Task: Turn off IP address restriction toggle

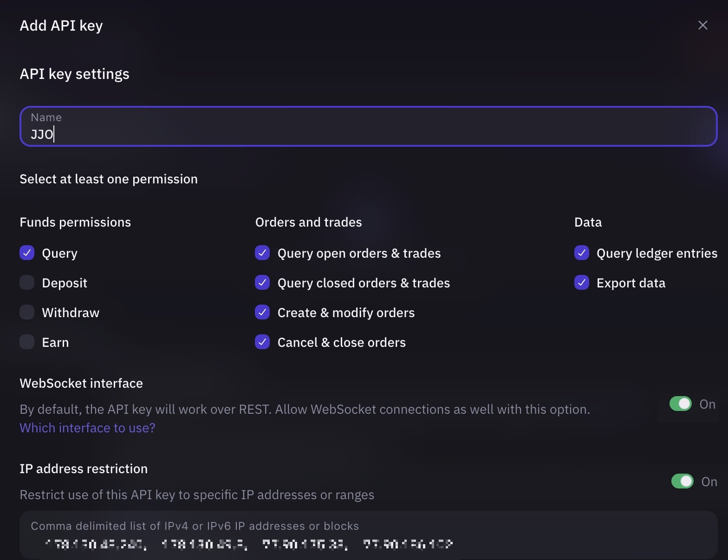Action: [682, 481]
